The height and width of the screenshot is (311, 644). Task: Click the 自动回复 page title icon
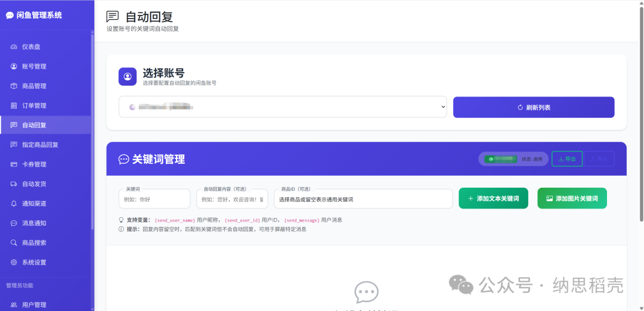point(113,17)
